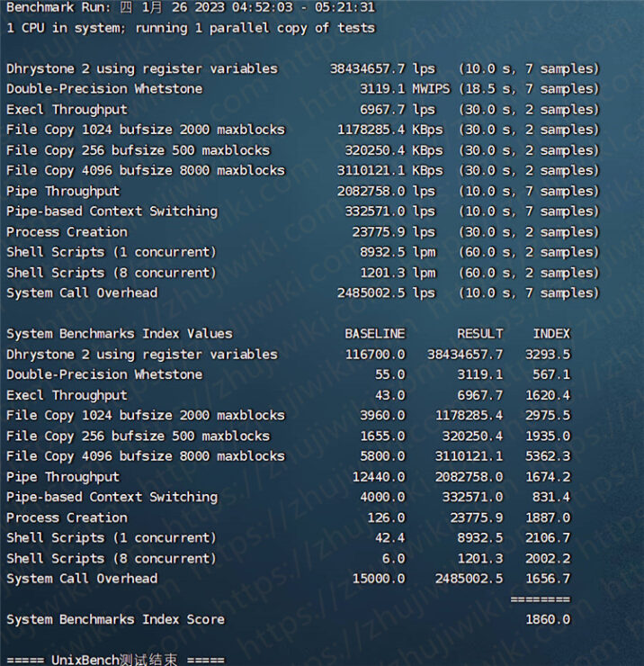This screenshot has width=644, height=666.
Task: Select File Copy 1024 bufsize result 1178285.4 KBps
Action: (389, 130)
